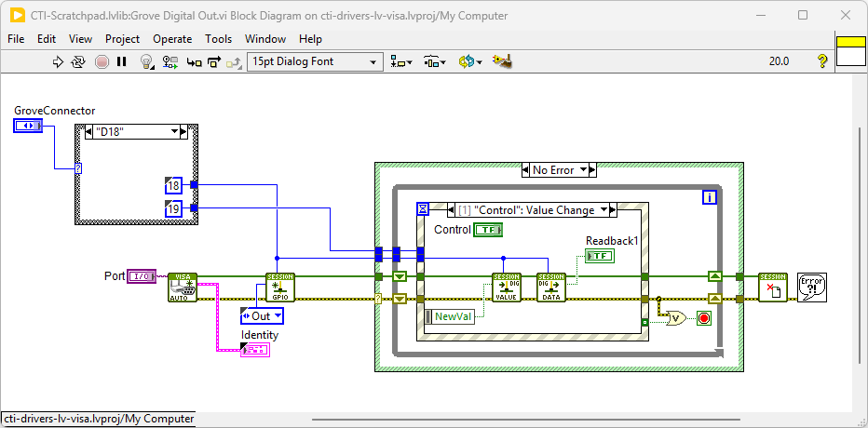This screenshot has height=428, width=868.
Task: Click the yellow VI icon pane
Action: pos(850,42)
